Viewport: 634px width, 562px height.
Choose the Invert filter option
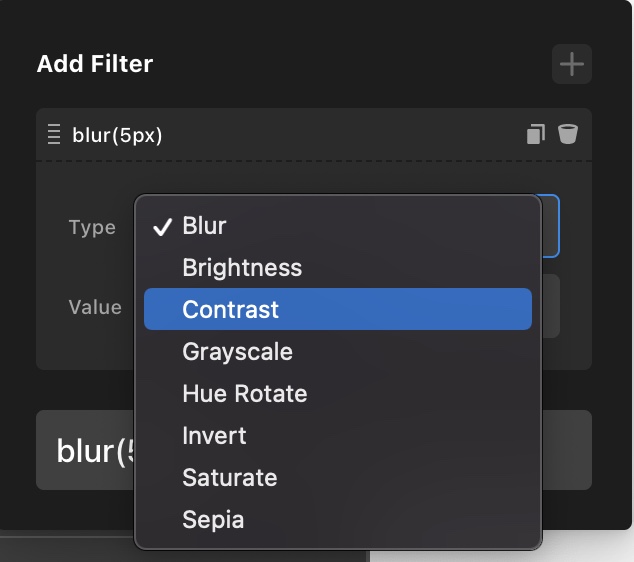click(214, 436)
